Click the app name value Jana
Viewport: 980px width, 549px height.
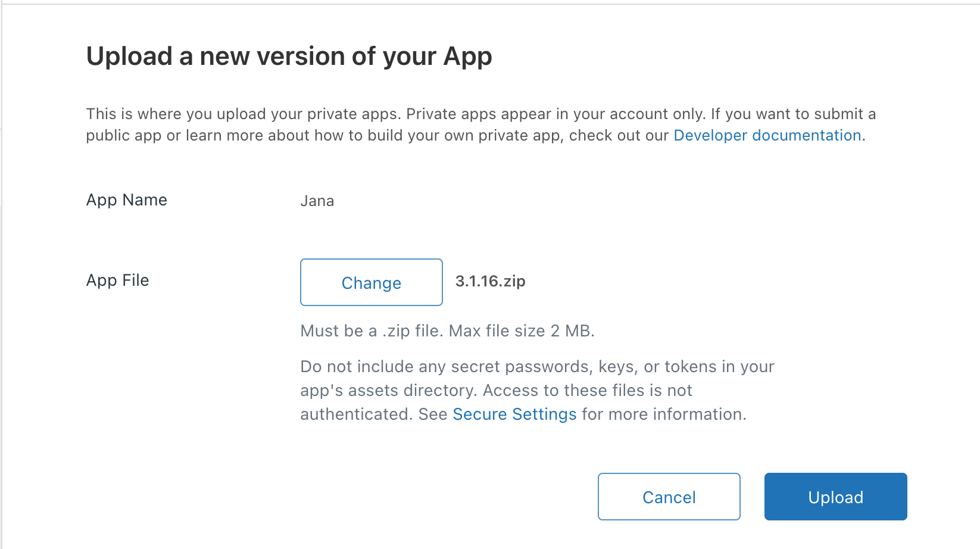[x=317, y=201]
